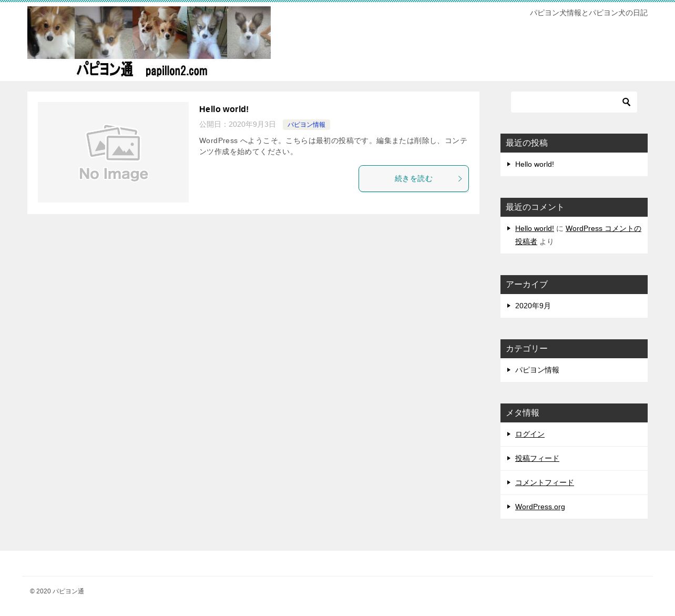Open the コメントフィード link

tap(545, 482)
